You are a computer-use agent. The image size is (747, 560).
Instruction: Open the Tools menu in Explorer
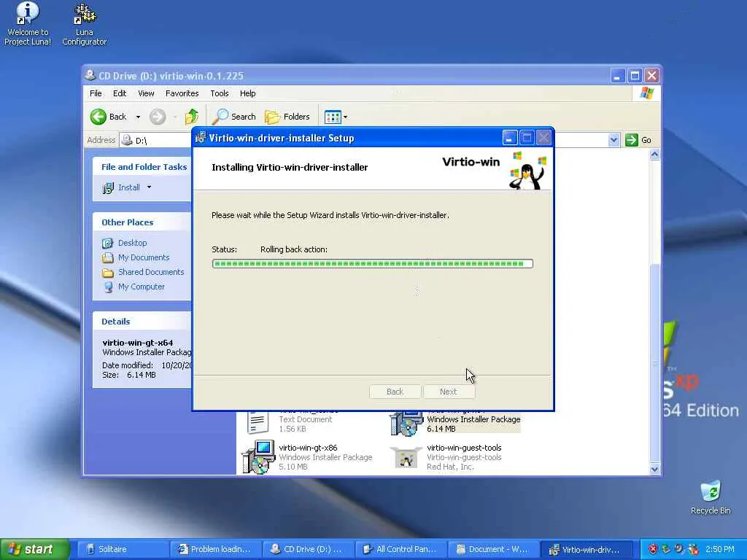coord(220,93)
